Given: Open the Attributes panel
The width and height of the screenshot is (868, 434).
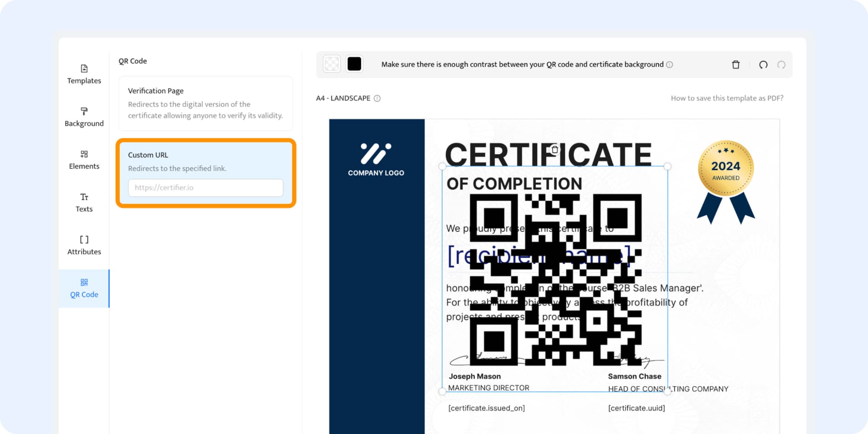Looking at the screenshot, I should [x=84, y=245].
